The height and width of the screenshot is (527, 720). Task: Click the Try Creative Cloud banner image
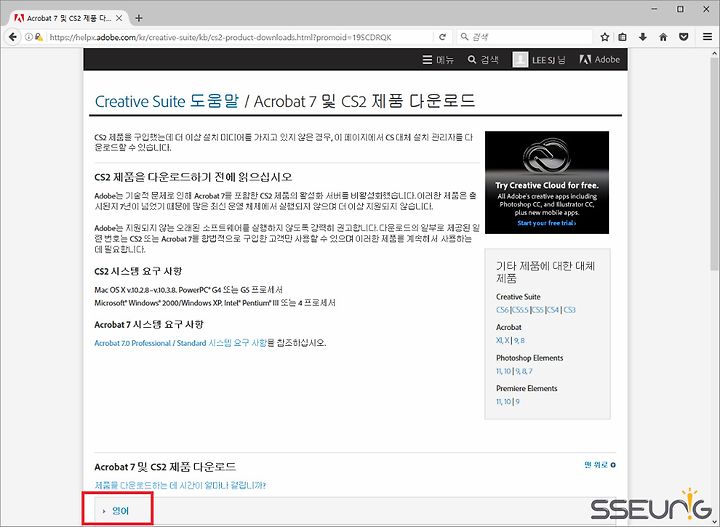pos(547,182)
